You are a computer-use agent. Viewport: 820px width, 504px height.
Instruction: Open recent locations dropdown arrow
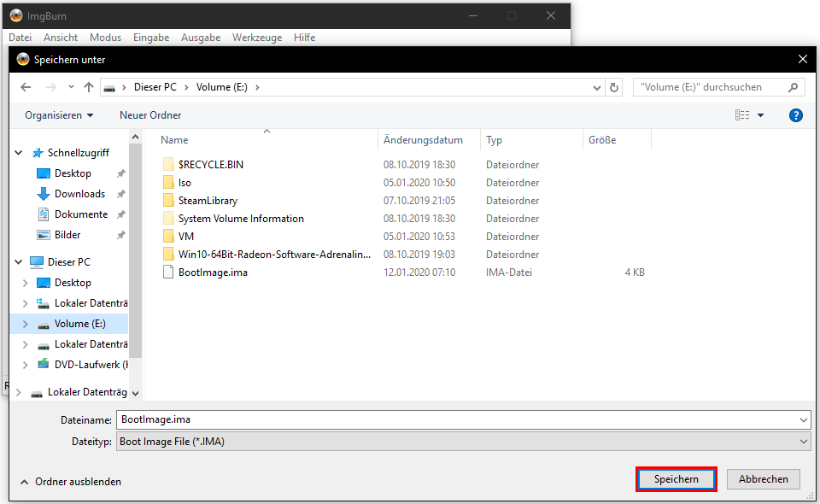tap(71, 87)
